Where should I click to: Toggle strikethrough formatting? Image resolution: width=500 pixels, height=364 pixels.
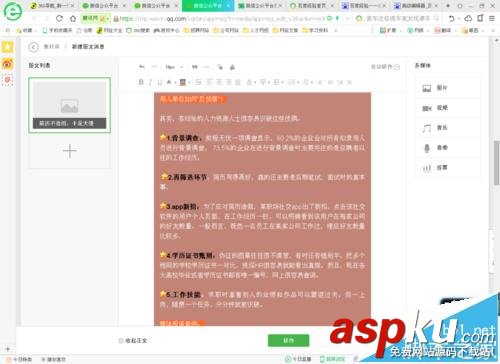pos(199,82)
